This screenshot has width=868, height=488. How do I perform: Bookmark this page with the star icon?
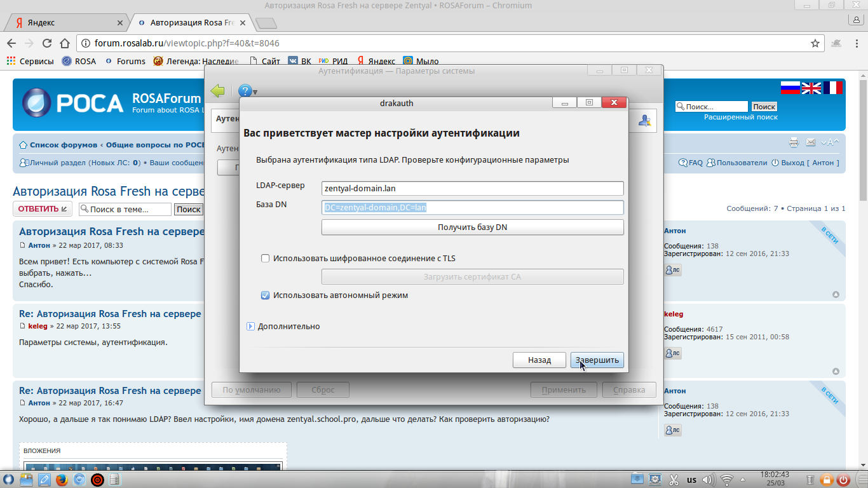coord(815,43)
